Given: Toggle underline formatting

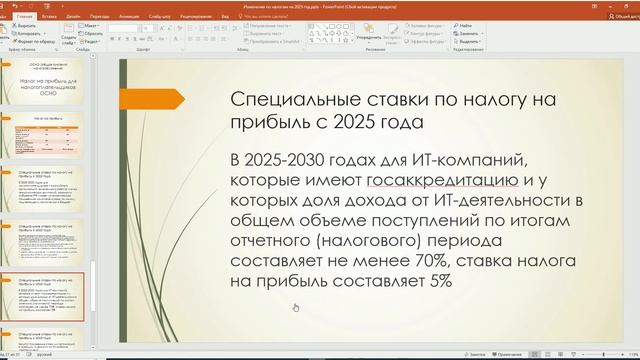Looking at the screenshot, I should [127, 39].
